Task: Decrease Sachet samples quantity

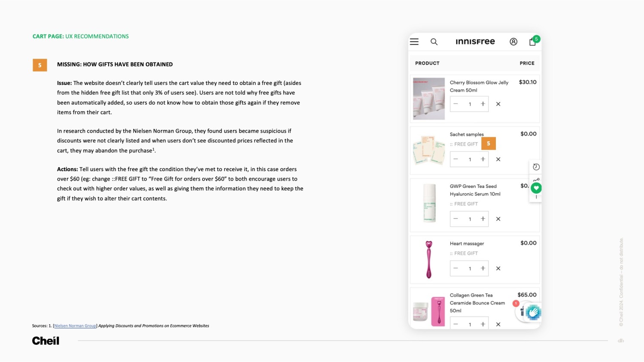Action: pyautogui.click(x=456, y=160)
